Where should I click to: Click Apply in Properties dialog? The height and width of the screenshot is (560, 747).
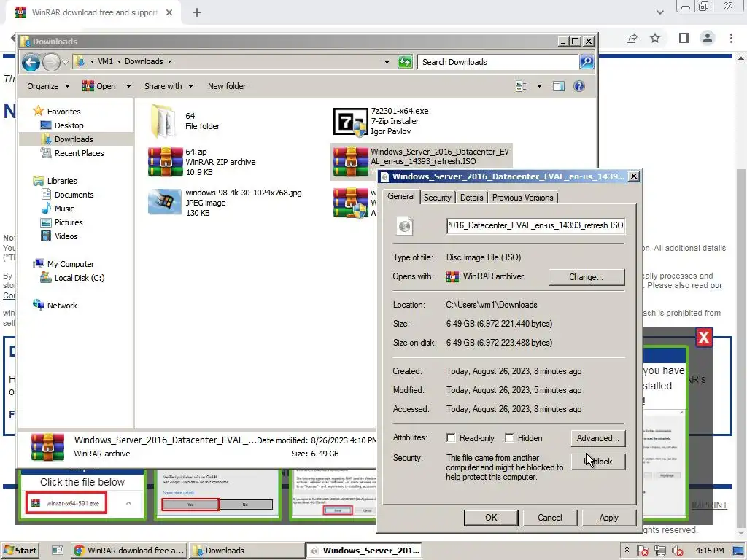click(x=609, y=518)
